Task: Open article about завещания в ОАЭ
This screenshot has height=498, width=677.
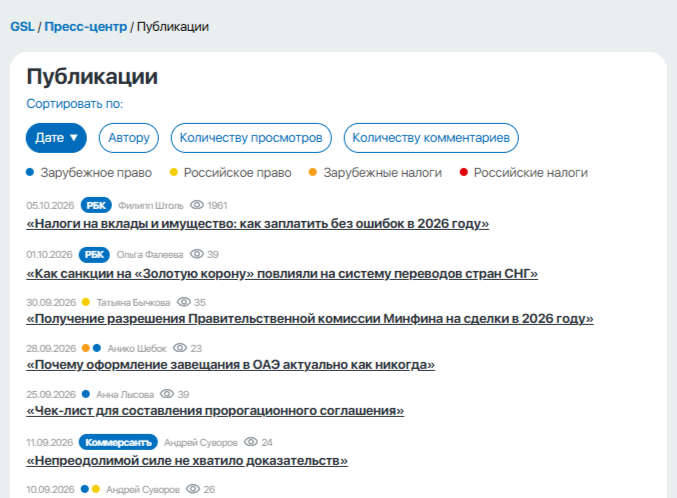Action: click(231, 365)
